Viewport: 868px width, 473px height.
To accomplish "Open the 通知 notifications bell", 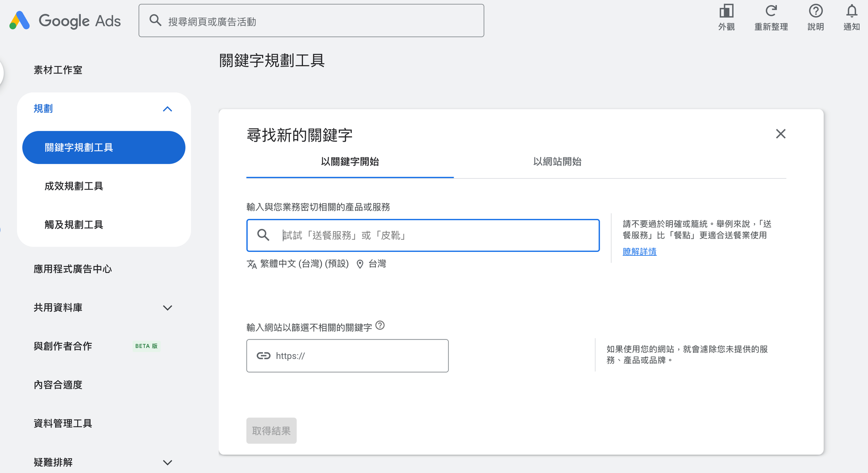I will [852, 11].
